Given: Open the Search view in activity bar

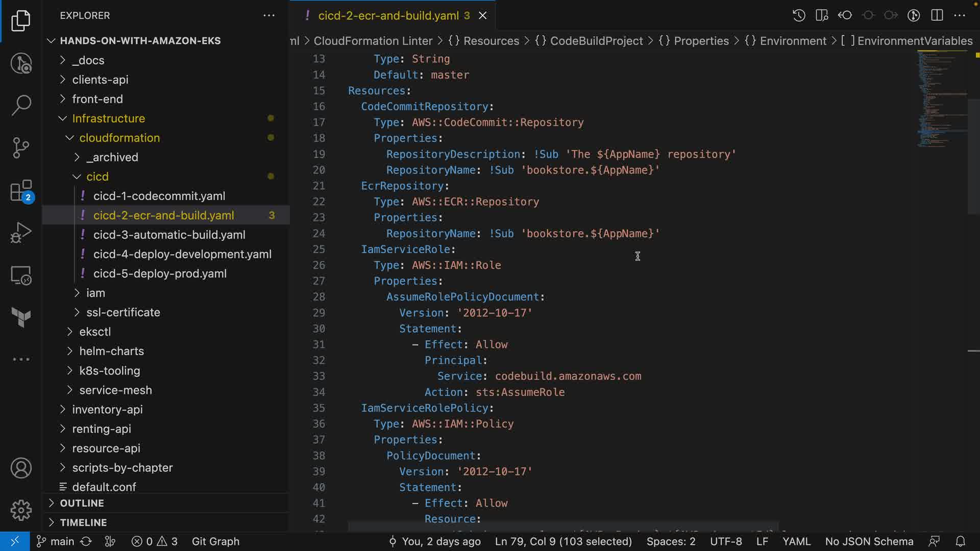Looking at the screenshot, I should point(21,105).
